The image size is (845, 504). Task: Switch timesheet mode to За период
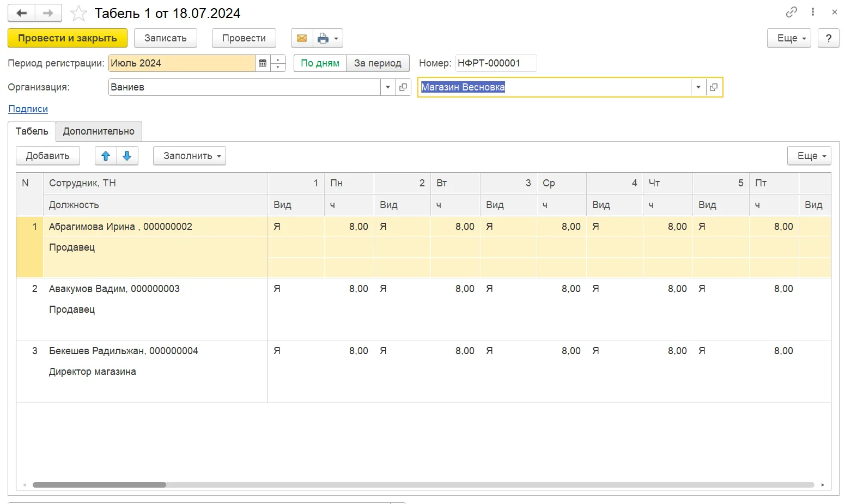click(378, 63)
